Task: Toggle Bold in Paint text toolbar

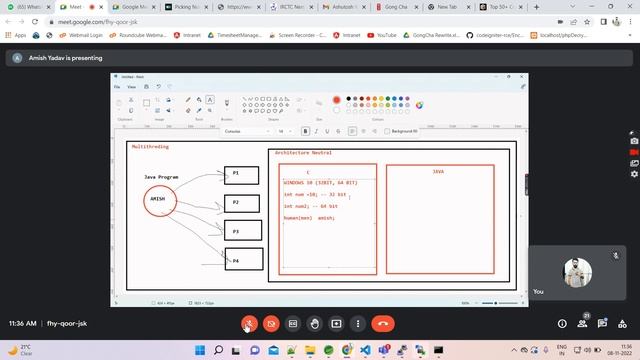Action: click(305, 131)
